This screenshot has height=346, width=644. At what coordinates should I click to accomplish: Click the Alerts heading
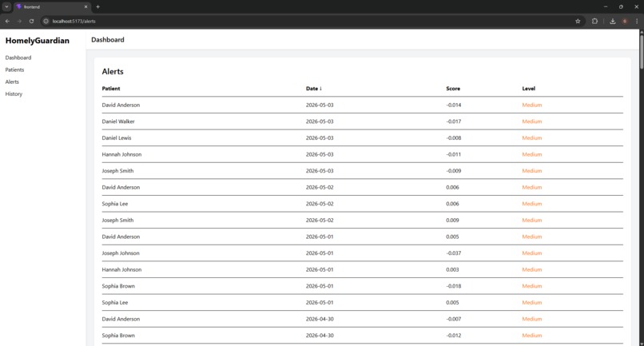113,71
